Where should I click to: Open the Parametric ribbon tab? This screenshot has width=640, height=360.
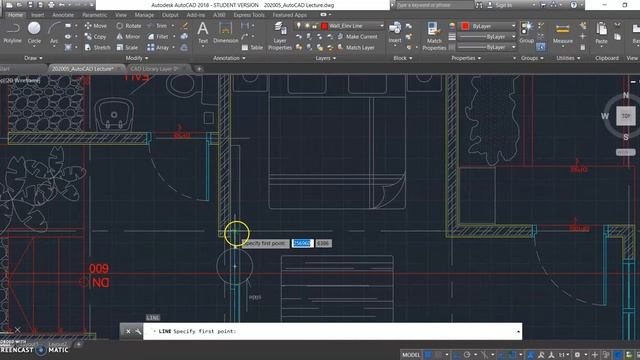94,15
